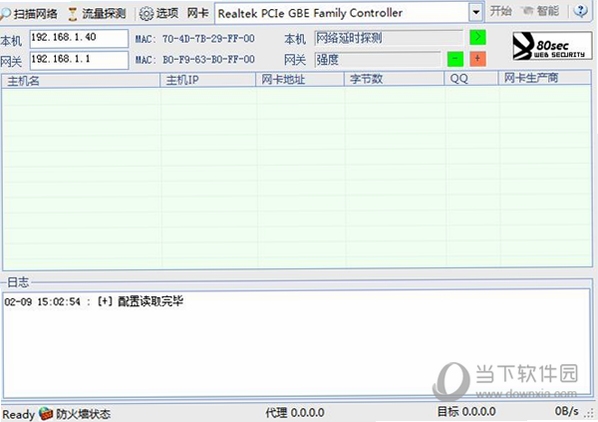Open the 80sec Web Security logo

tap(552, 46)
